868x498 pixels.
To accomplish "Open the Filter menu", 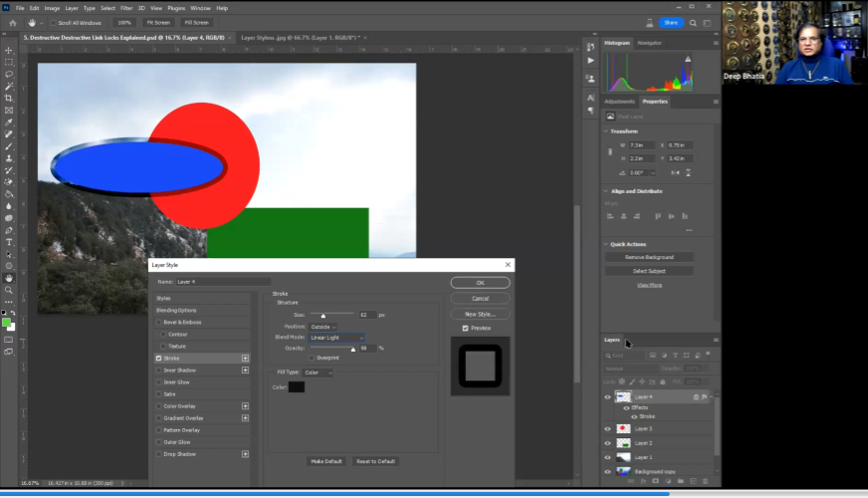I will pyautogui.click(x=126, y=8).
